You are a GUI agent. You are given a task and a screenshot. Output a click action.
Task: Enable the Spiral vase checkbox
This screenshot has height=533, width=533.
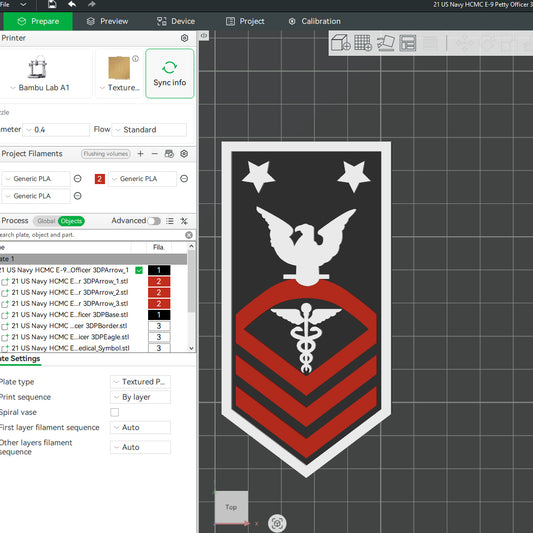(x=115, y=412)
